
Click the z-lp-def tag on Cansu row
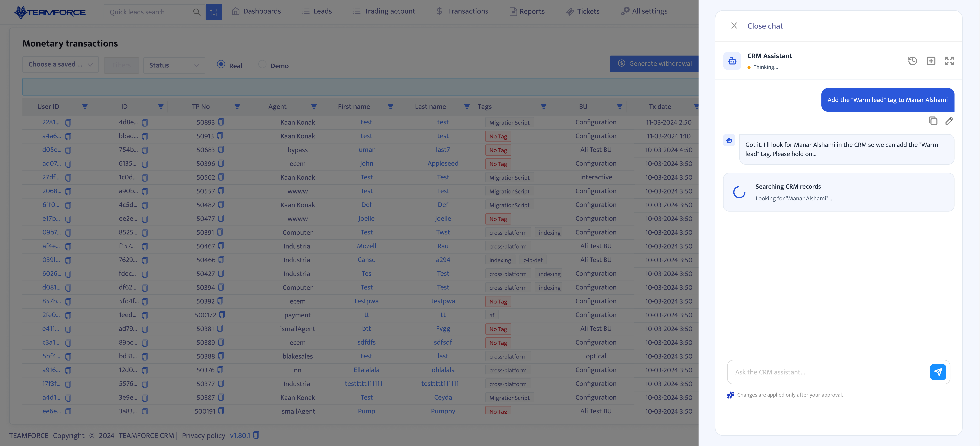pos(533,260)
